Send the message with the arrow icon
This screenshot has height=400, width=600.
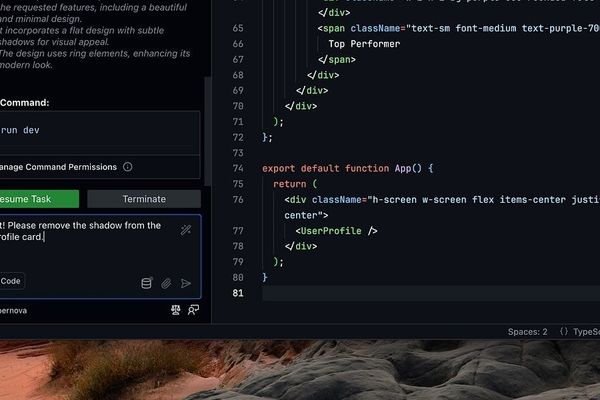coord(186,283)
